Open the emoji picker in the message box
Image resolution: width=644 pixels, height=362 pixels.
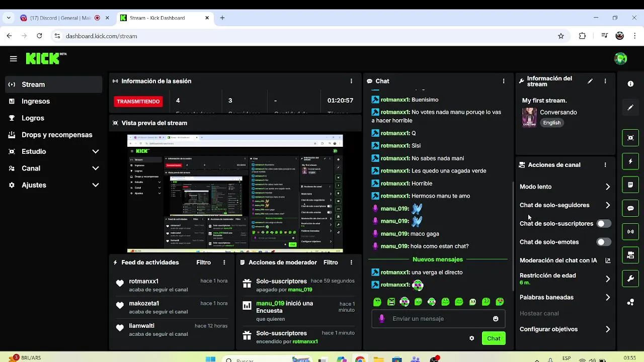[496, 319]
